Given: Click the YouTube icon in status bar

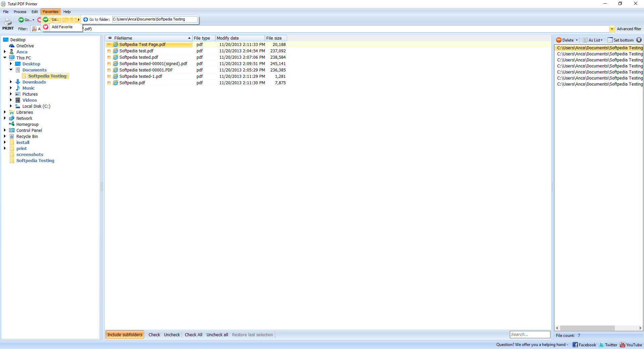Looking at the screenshot, I should (x=623, y=345).
